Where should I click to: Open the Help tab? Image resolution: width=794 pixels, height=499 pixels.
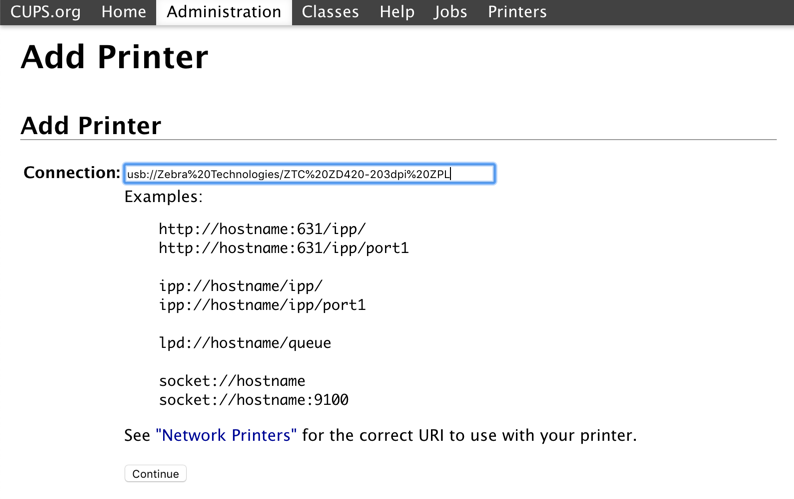(x=397, y=12)
